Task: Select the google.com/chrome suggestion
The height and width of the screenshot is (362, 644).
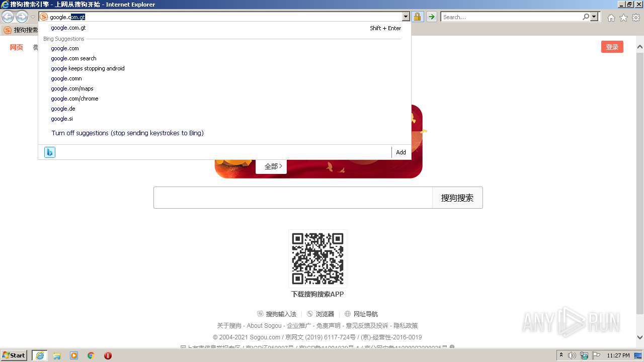Action: coord(224,99)
